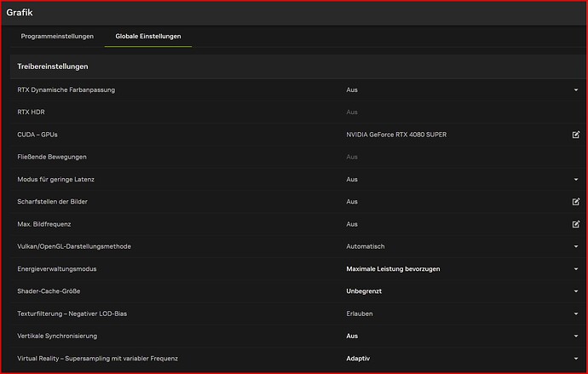This screenshot has height=374, width=588.
Task: Switch to Programmeinstellungen tab
Action: pos(57,37)
